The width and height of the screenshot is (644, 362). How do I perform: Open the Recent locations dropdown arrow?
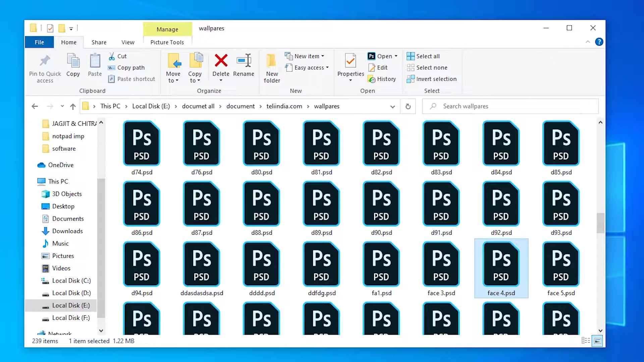pos(62,106)
